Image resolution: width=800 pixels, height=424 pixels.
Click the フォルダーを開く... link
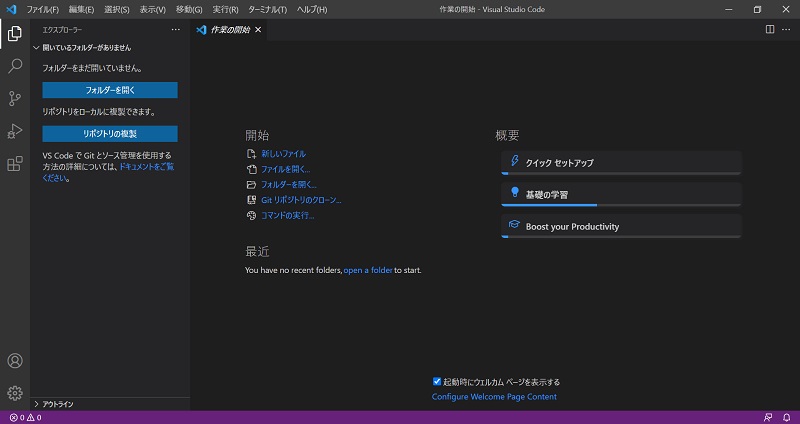point(289,185)
